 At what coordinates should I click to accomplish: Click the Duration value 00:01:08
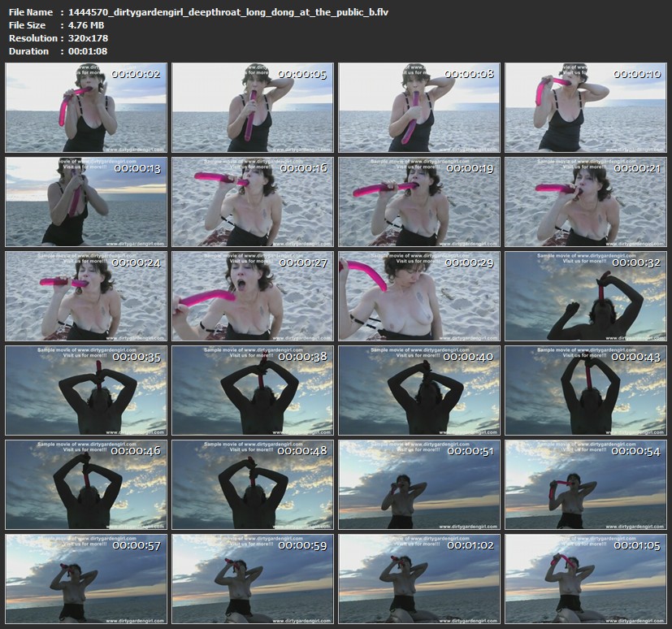84,51
